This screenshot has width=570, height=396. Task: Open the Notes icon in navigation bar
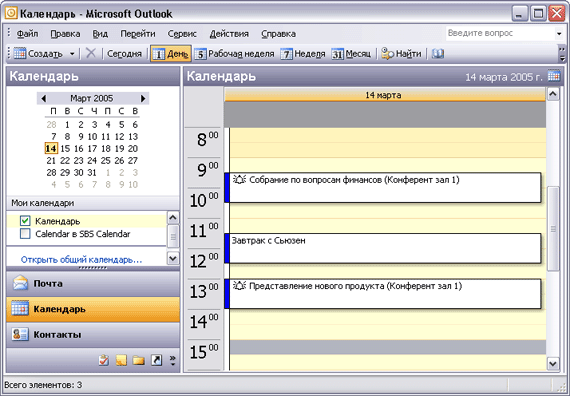121,360
